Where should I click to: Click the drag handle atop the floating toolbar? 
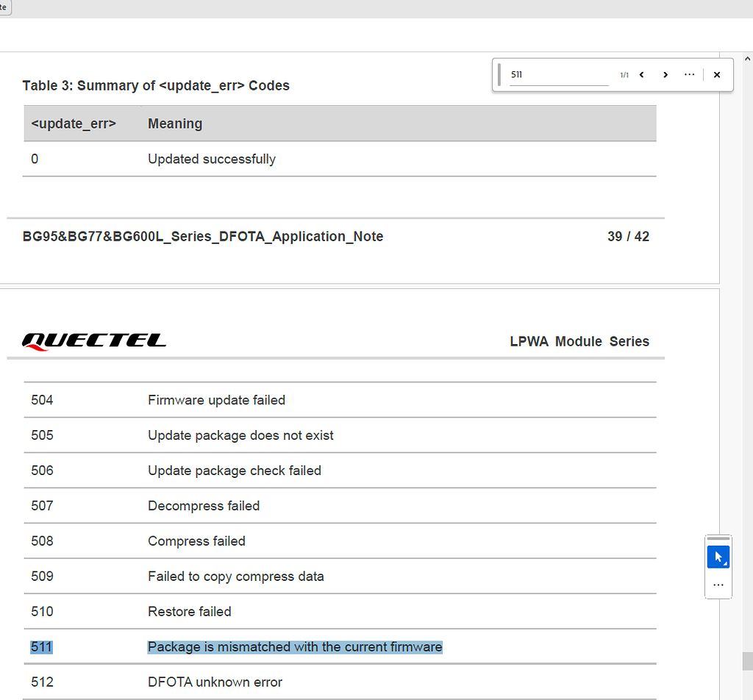(718, 539)
